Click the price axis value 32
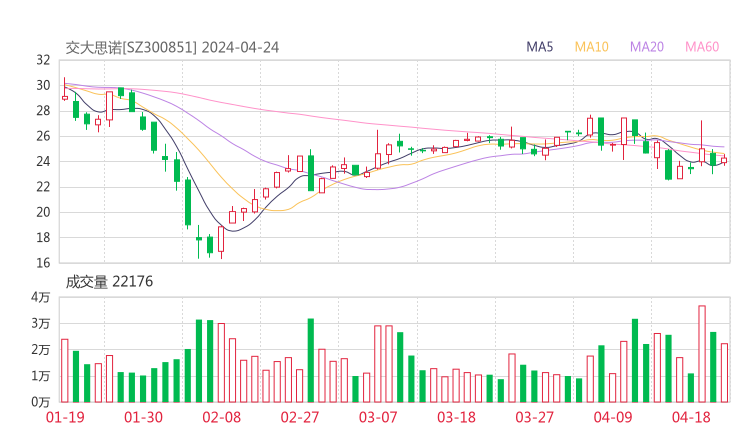Viewport: 740px width, 440px height. [43, 60]
